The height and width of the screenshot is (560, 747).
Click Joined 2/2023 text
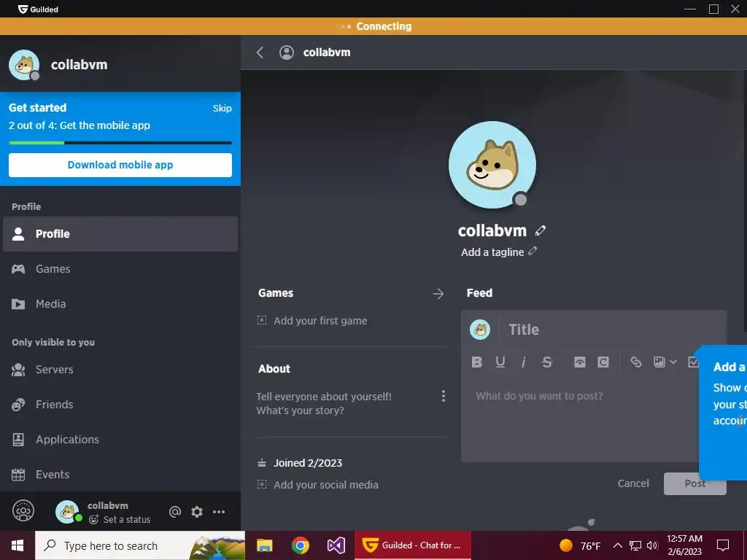click(x=308, y=463)
